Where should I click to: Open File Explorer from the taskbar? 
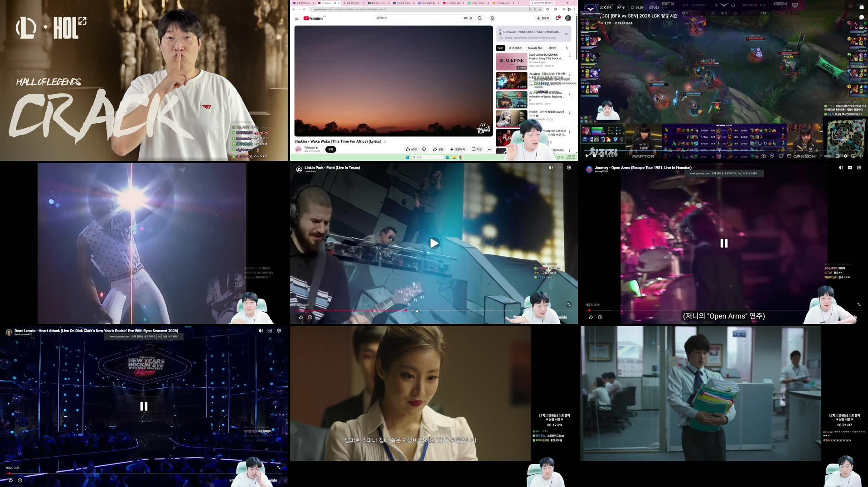(454, 158)
